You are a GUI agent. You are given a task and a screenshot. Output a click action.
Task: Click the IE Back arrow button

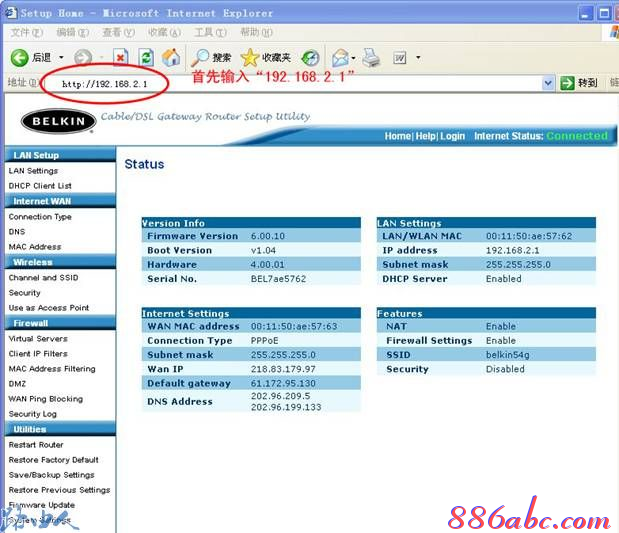pos(20,58)
